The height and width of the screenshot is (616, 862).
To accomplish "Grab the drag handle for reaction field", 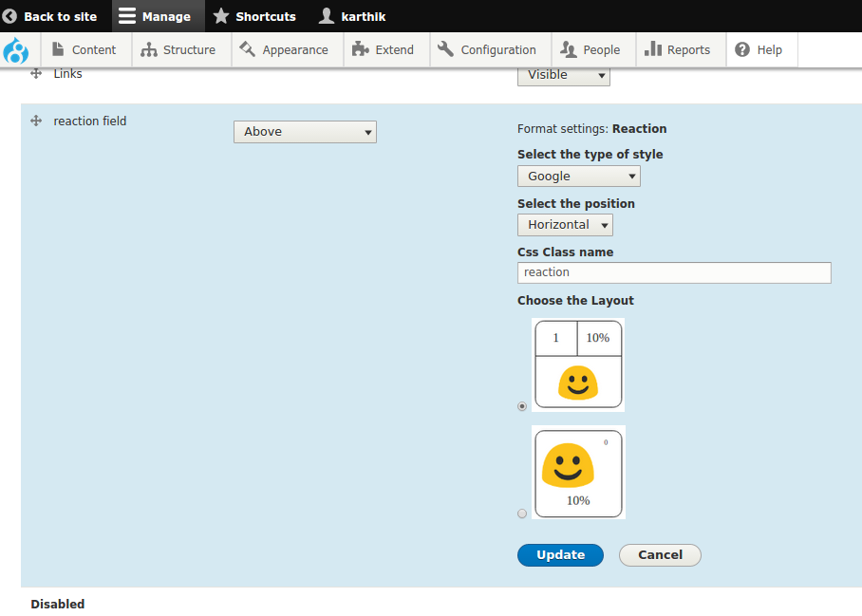I will tap(35, 121).
